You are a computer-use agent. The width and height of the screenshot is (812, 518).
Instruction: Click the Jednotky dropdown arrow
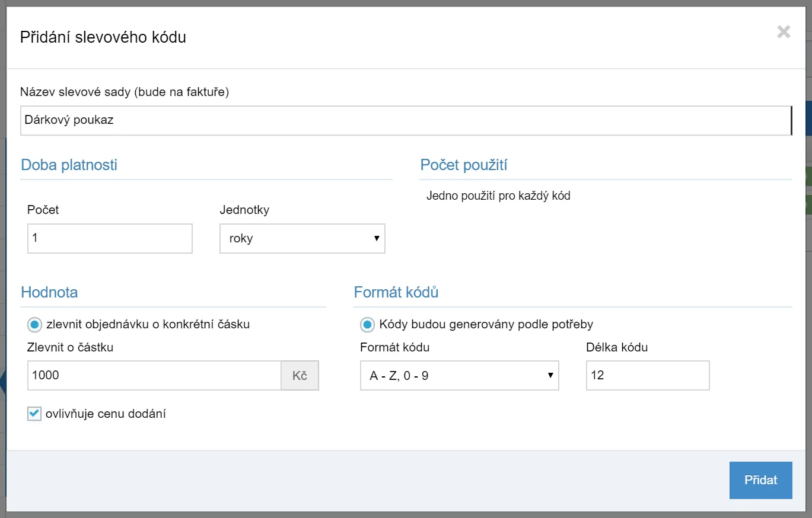[x=377, y=238]
